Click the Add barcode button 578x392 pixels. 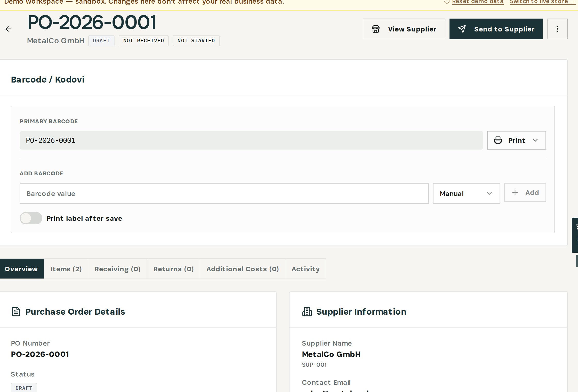coord(525,192)
